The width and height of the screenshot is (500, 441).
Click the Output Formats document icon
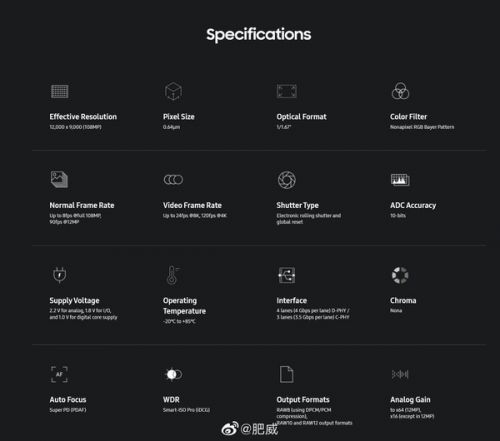point(286,374)
